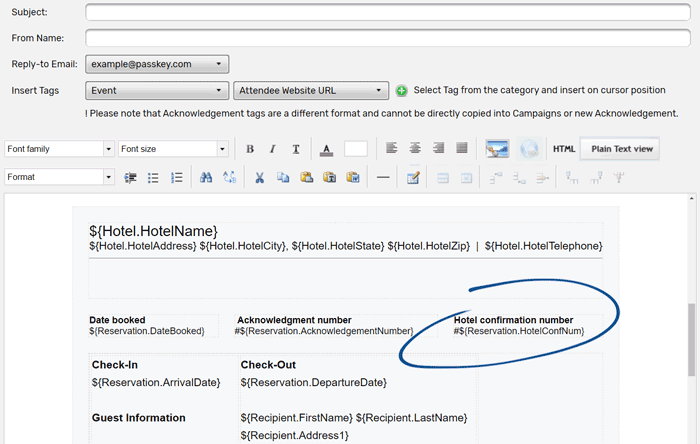Paste from Word icon
This screenshot has height=444, width=700.
[x=353, y=178]
